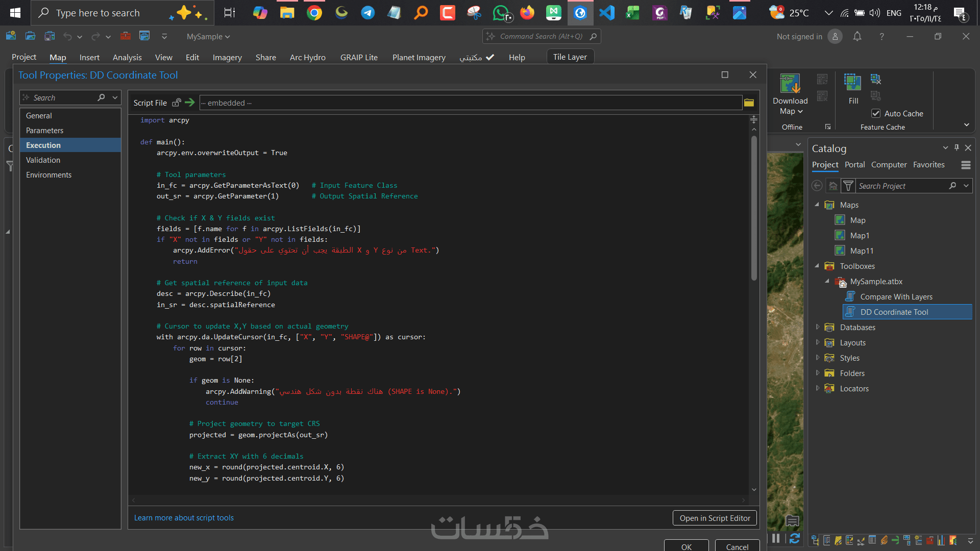Click the Open in Script Editor button
980x551 pixels.
[714, 518]
